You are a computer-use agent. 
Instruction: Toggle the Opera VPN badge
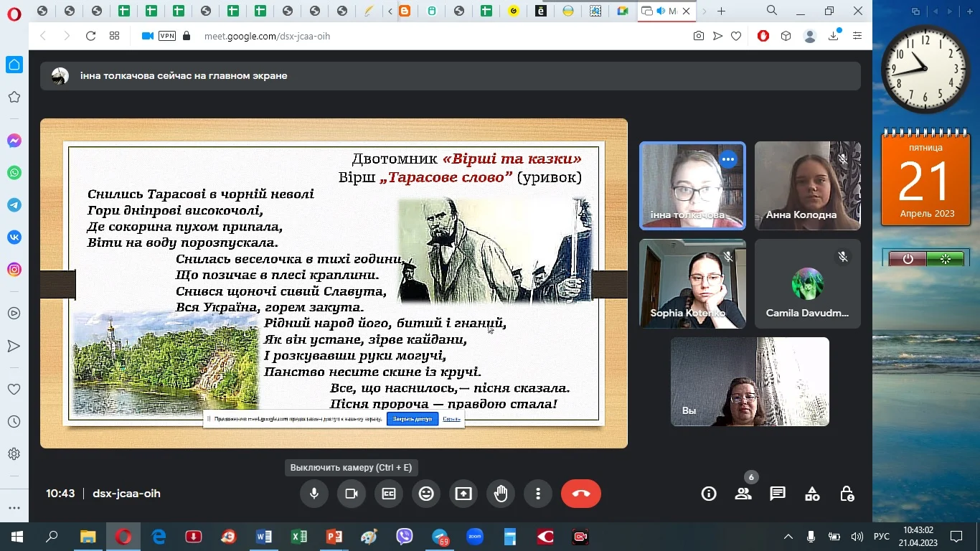pyautogui.click(x=167, y=36)
